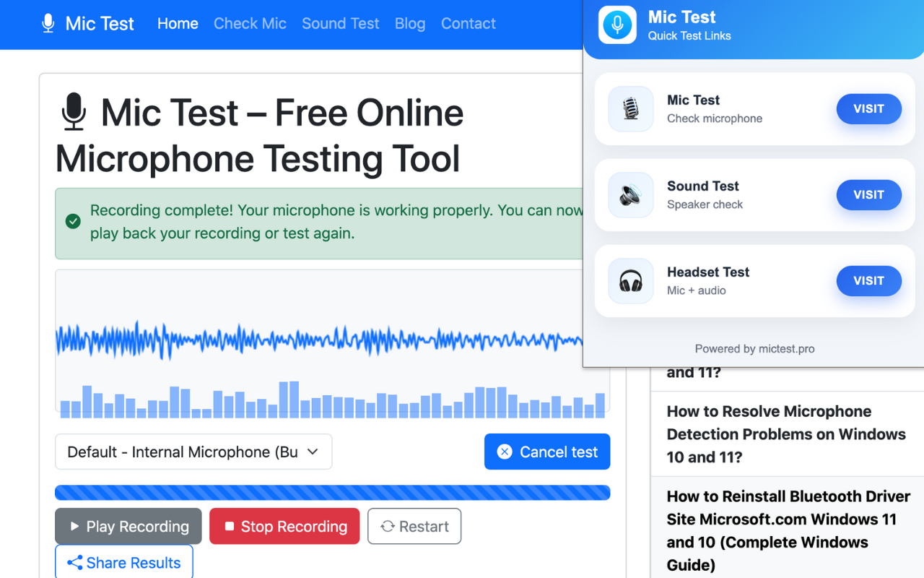
Task: Click the Mic + audio card subtitle
Action: click(697, 290)
